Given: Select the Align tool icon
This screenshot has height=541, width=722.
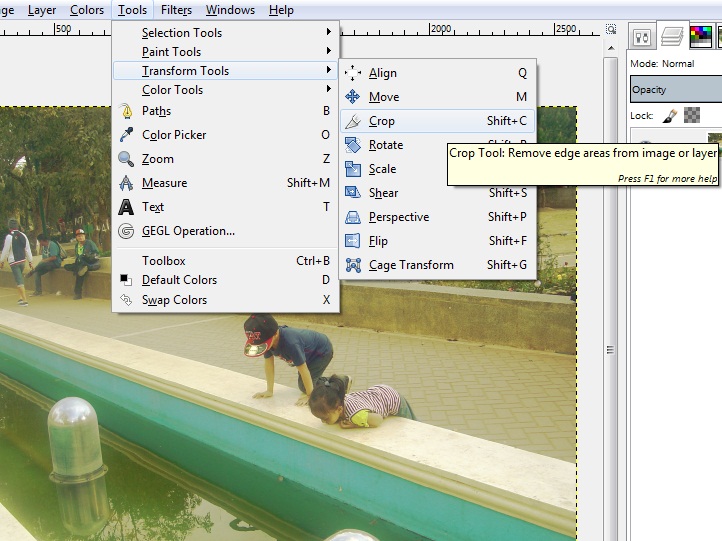Looking at the screenshot, I should (x=353, y=73).
